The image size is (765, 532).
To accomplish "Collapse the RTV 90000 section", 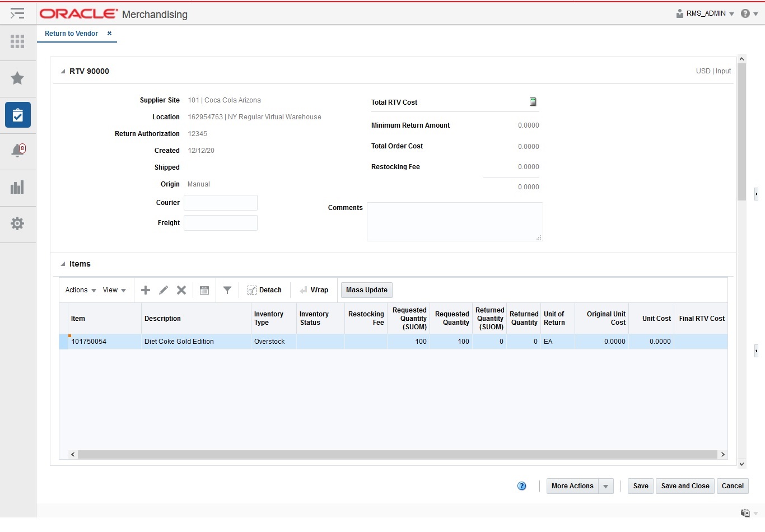I will click(x=64, y=71).
